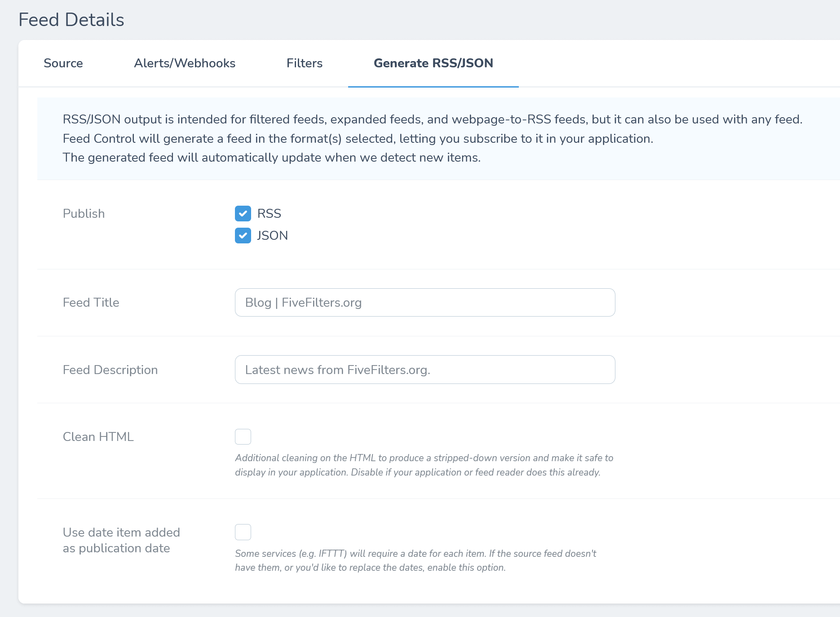The width and height of the screenshot is (840, 617).
Task: Open the Source tab
Action: point(63,63)
